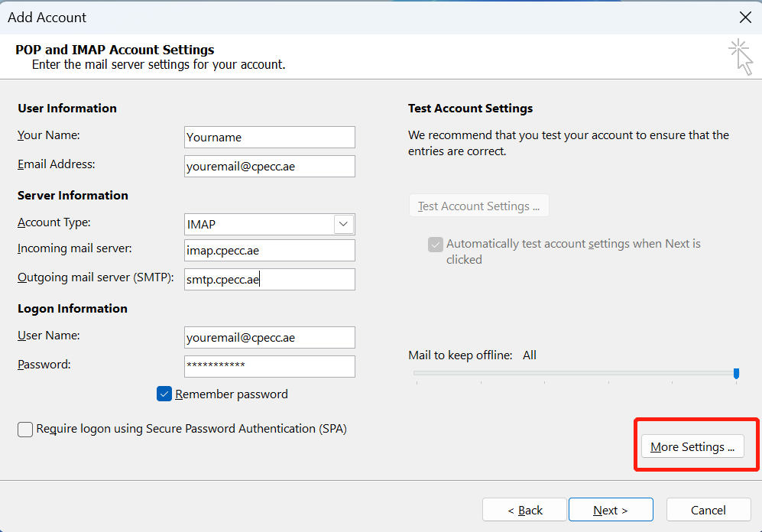
Task: Click the Next button
Action: tap(611, 510)
